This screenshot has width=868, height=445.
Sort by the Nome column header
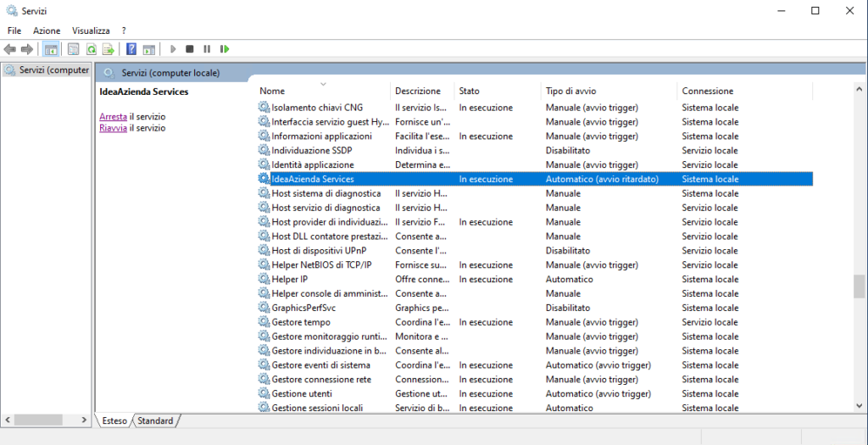pyautogui.click(x=323, y=91)
